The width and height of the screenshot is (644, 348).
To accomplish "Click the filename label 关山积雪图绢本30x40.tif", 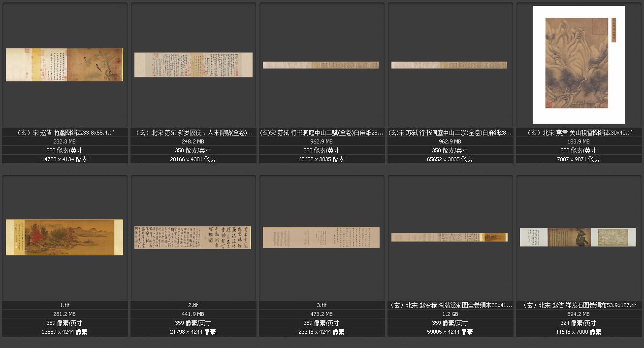I will 579,133.
